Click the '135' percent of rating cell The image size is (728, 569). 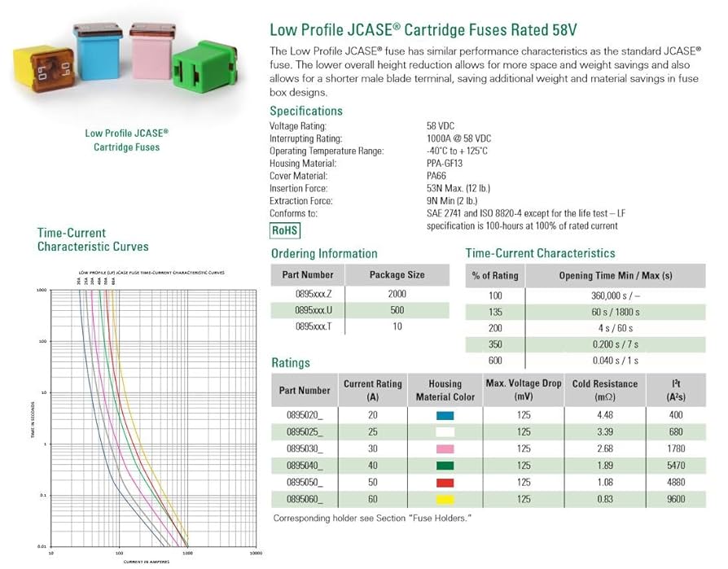495,312
